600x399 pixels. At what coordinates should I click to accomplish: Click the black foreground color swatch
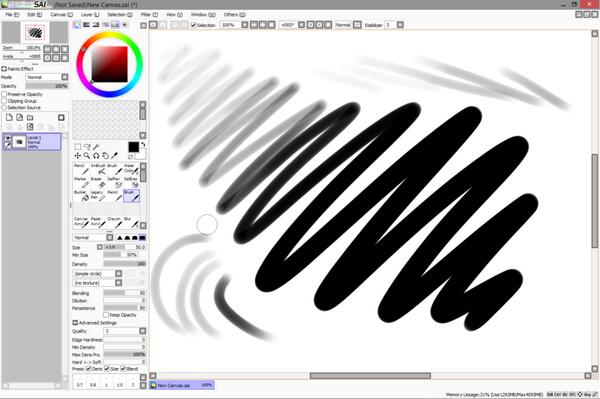(134, 147)
